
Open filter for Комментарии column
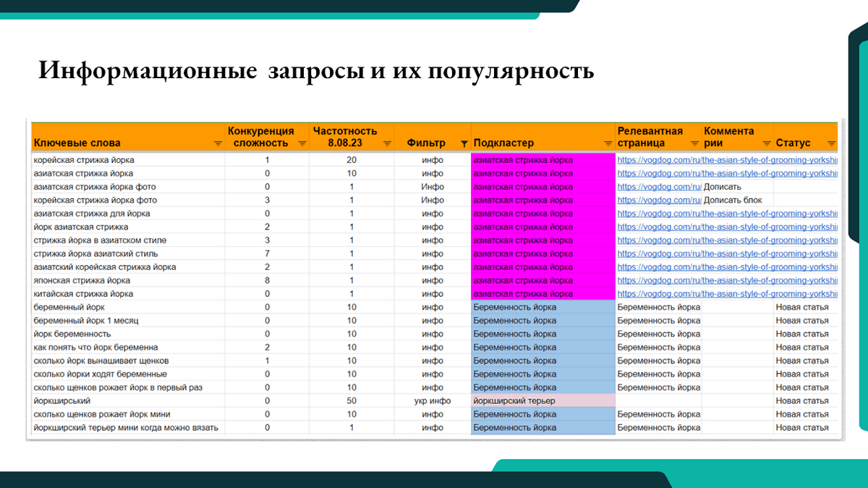tap(766, 143)
